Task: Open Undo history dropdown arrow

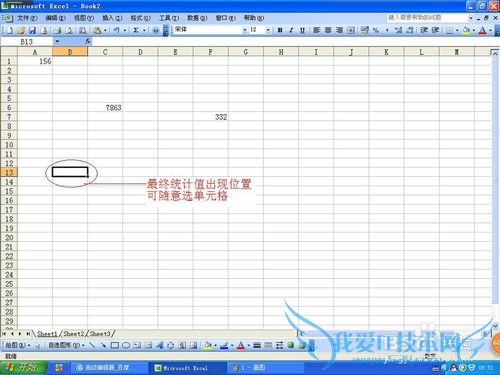Action: 125,30
